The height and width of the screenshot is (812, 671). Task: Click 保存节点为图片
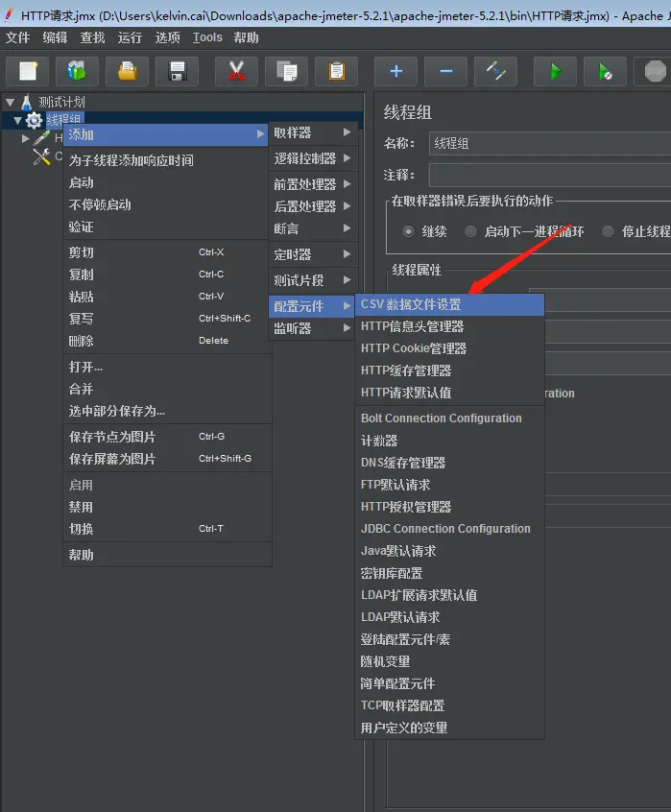point(168,437)
